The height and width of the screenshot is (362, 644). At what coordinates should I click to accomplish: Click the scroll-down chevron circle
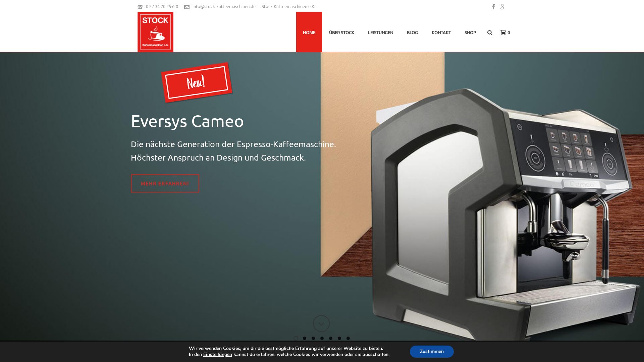point(321,323)
